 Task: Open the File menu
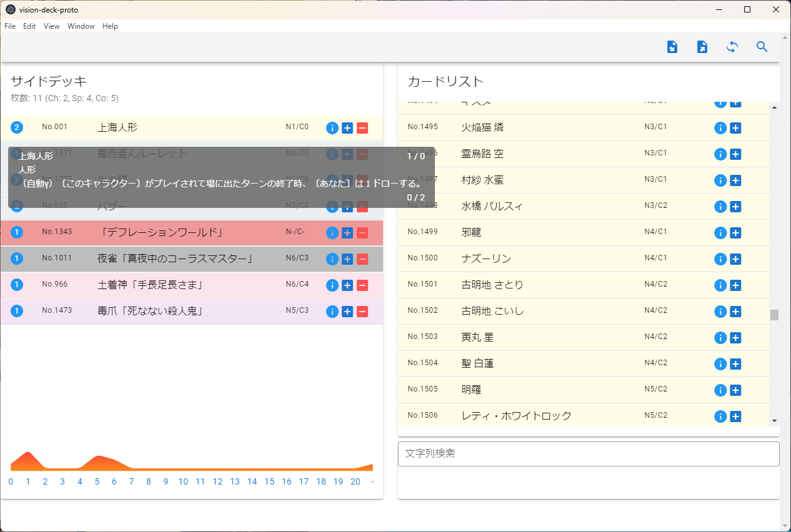point(10,26)
